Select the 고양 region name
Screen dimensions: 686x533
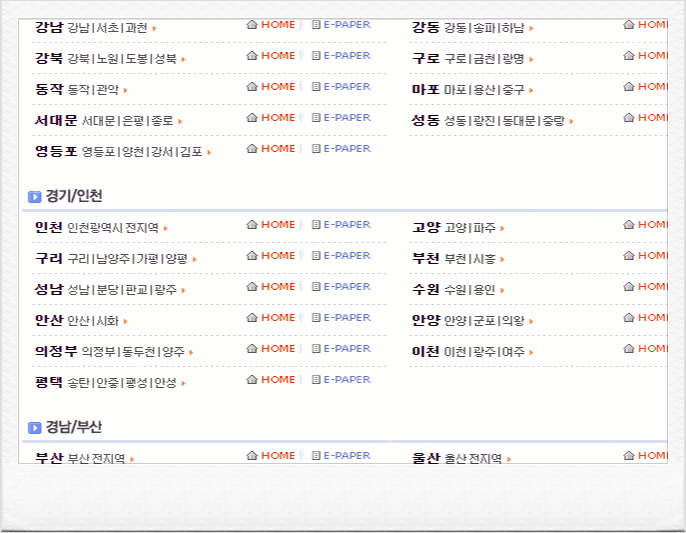tap(426, 227)
